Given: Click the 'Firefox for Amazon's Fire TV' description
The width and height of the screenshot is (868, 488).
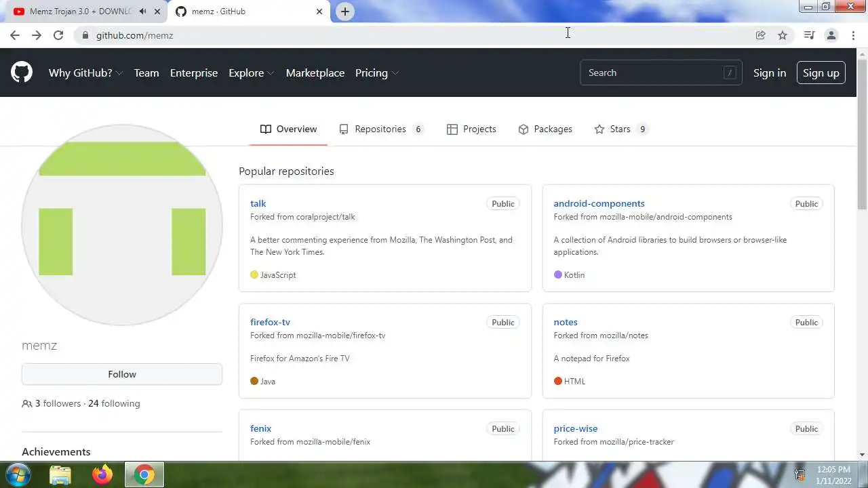Looking at the screenshot, I should 300,359.
